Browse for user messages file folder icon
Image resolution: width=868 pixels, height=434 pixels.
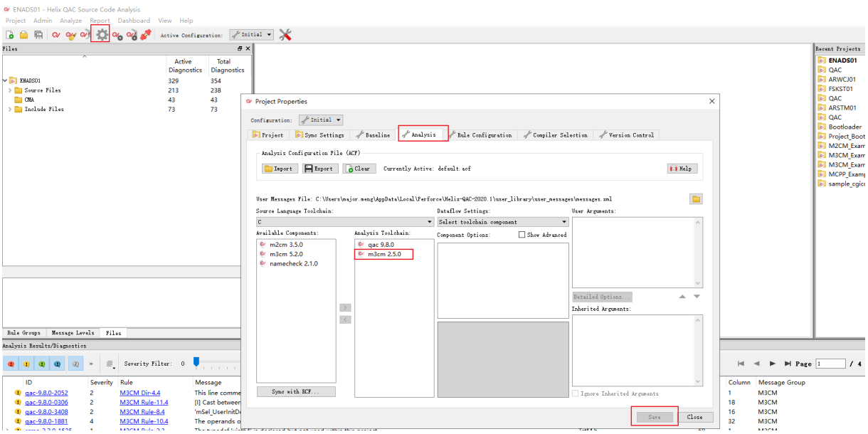click(x=696, y=199)
